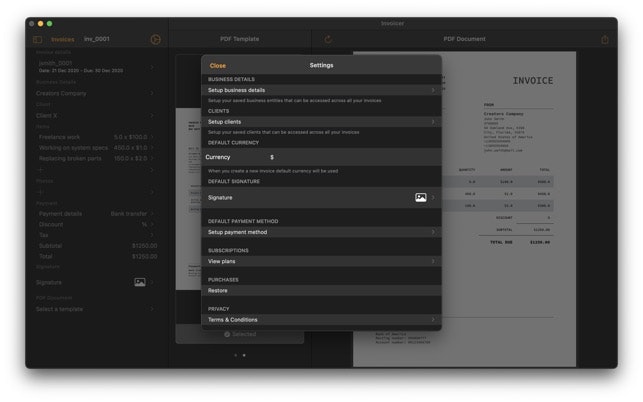
Task: Refresh the PDF Document preview
Action: point(328,39)
